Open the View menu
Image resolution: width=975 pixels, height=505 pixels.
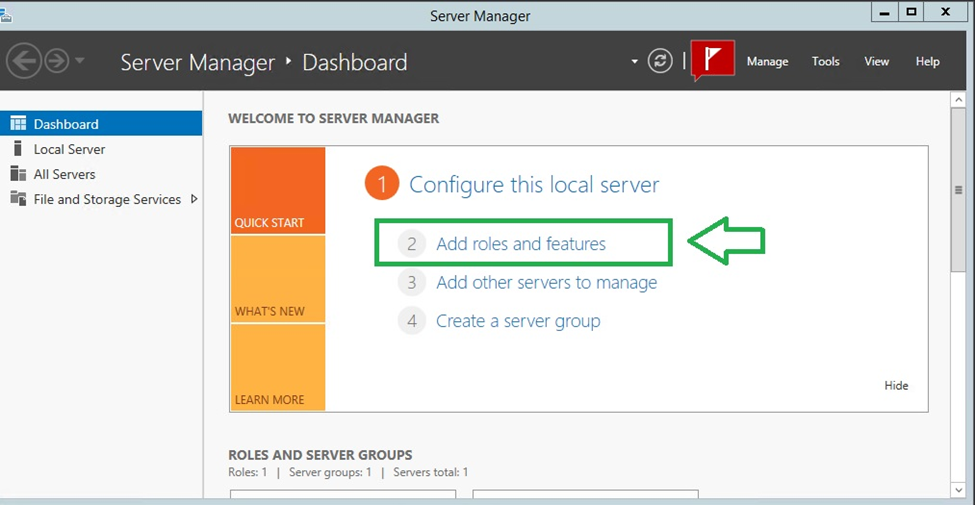[877, 62]
